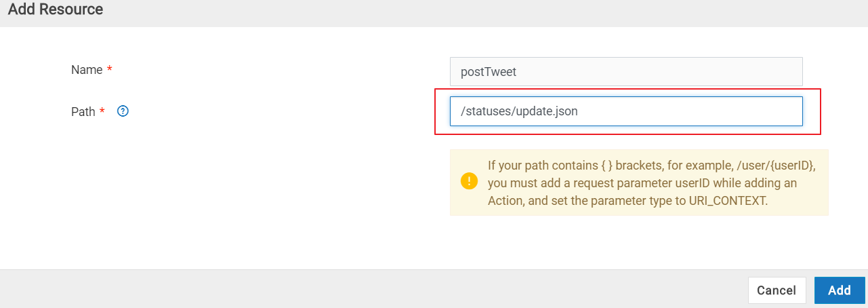Click the Path field label
868x308 pixels.
coord(83,112)
